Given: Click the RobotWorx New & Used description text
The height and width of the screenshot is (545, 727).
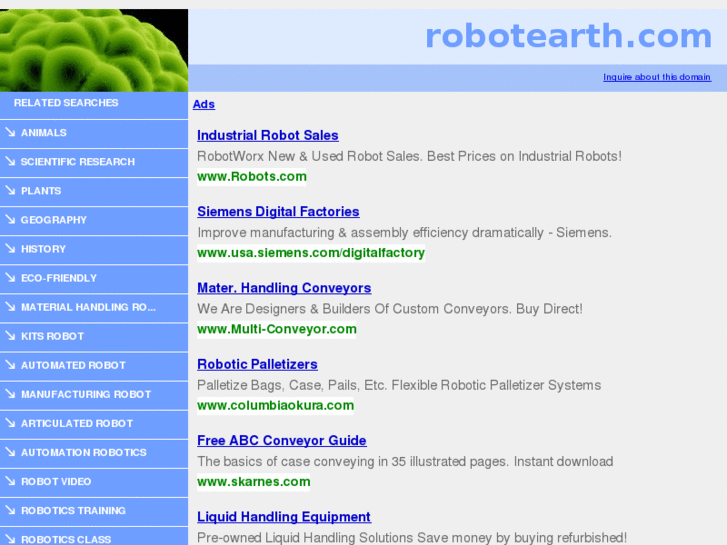Looking at the screenshot, I should tap(409, 156).
